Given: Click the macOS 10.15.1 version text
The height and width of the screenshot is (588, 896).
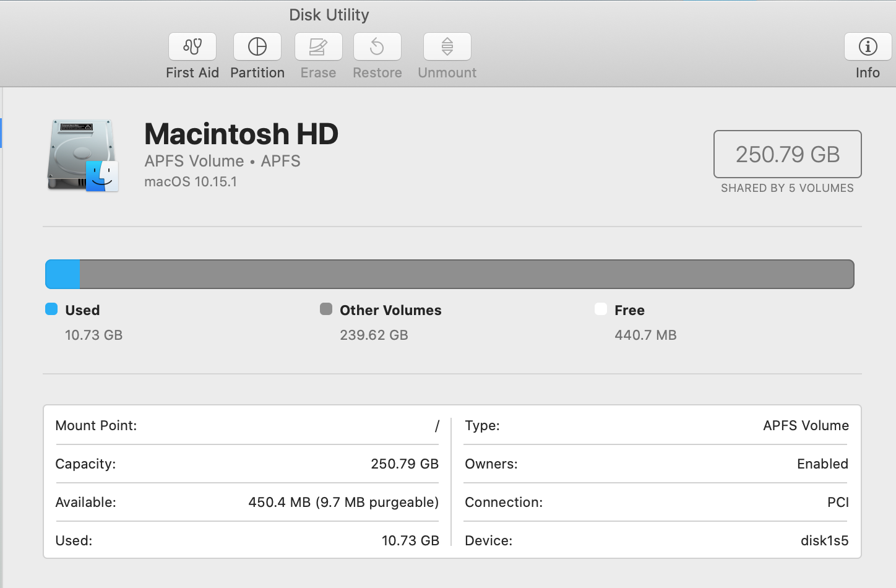Looking at the screenshot, I should [191, 182].
